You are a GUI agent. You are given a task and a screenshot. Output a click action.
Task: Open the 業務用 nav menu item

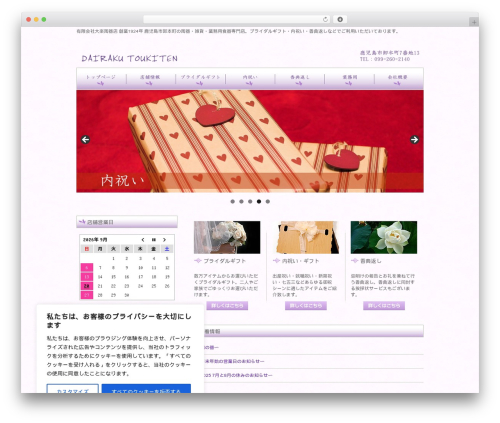coord(350,79)
